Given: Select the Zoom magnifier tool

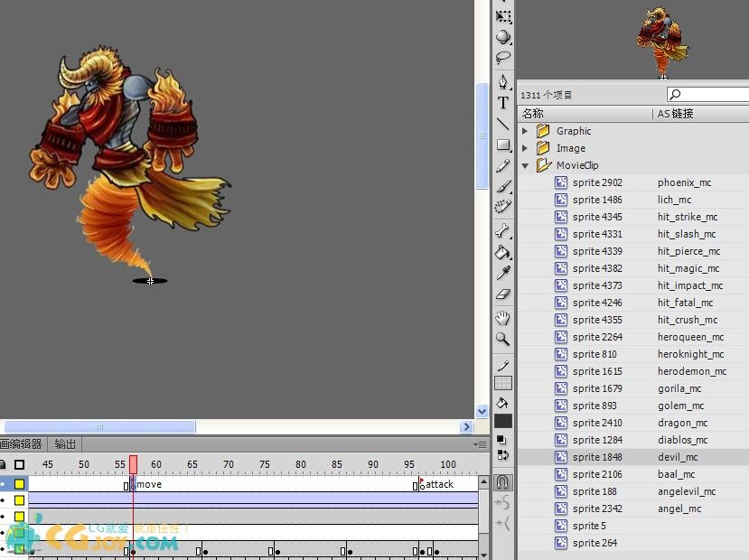Looking at the screenshot, I should [x=503, y=339].
